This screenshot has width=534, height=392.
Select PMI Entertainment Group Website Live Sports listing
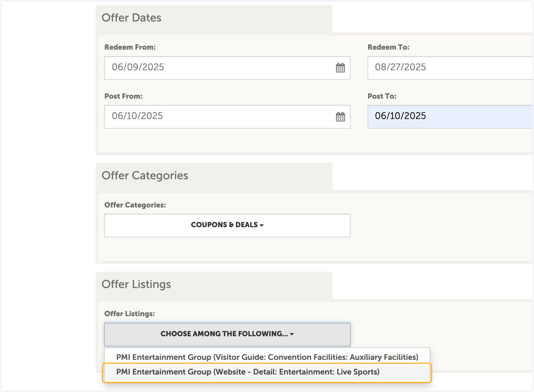pos(267,372)
